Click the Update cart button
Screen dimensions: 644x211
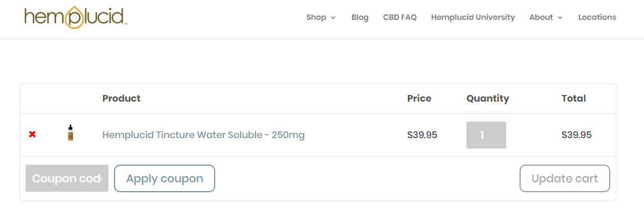(565, 178)
